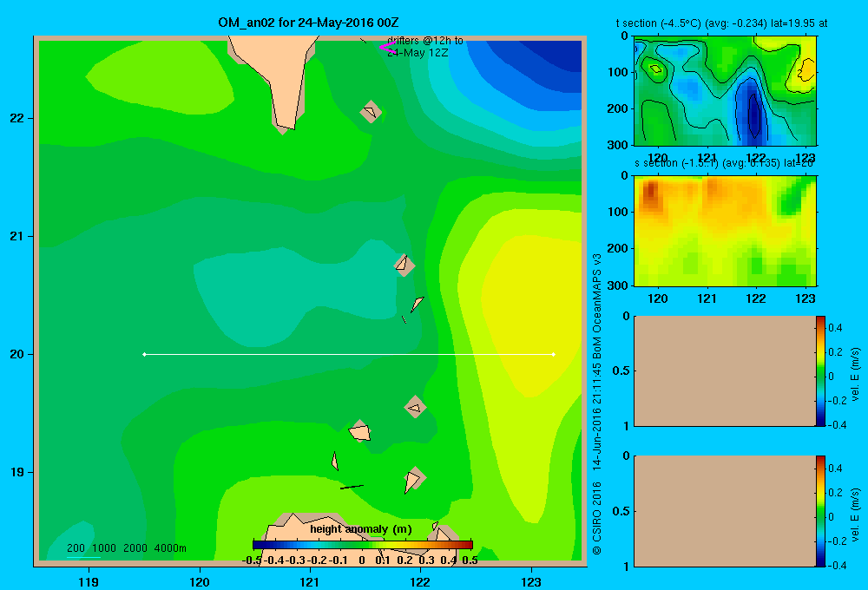The image size is (868, 590).
Task: Open the temperature section plot
Action: click(x=725, y=91)
